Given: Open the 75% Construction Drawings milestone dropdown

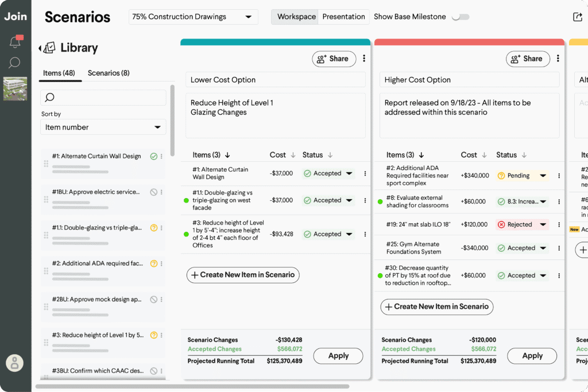Looking at the screenshot, I should 193,17.
